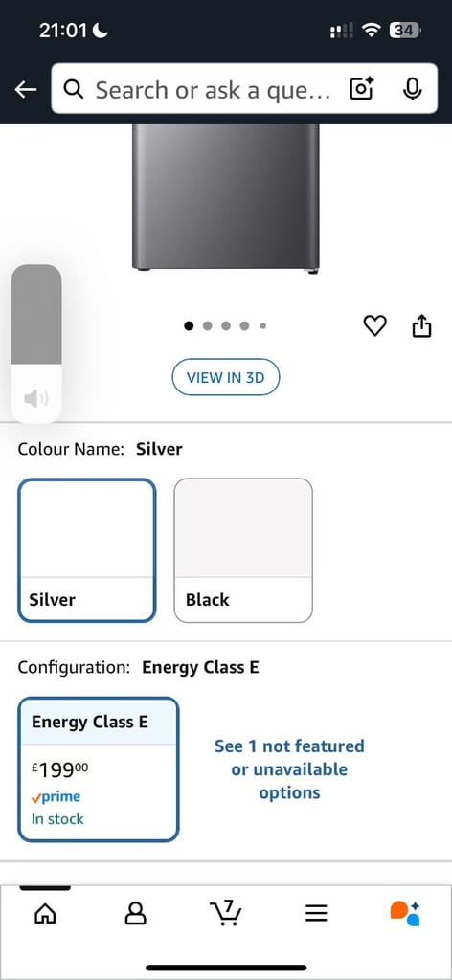Select the Black colour option

pos(243,550)
